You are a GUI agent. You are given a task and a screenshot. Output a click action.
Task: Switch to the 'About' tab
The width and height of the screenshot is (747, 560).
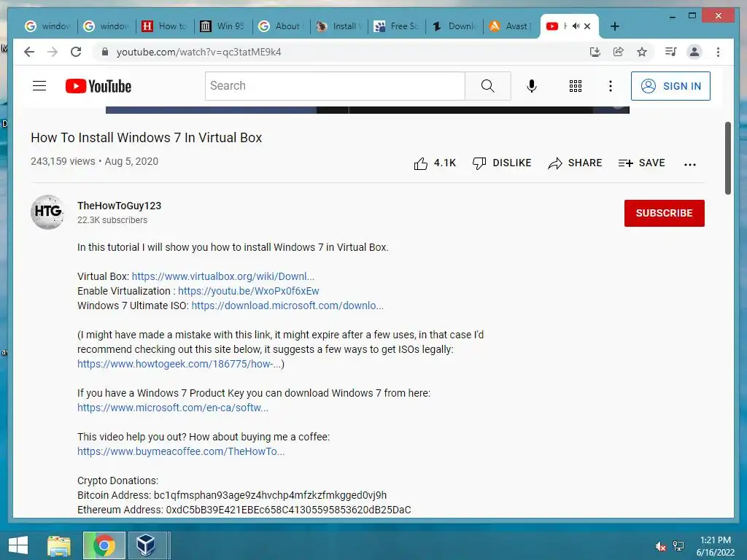[282, 26]
